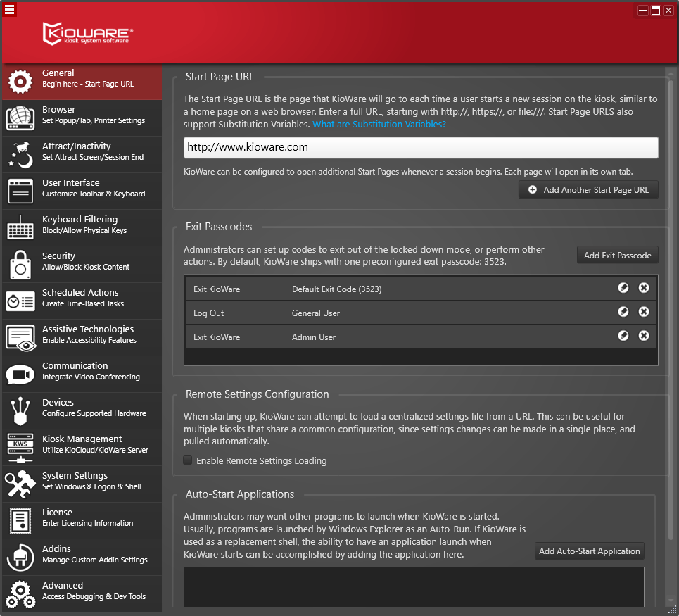679x616 pixels.
Task: Select the Exit KioWare Admin User row
Action: pos(421,337)
